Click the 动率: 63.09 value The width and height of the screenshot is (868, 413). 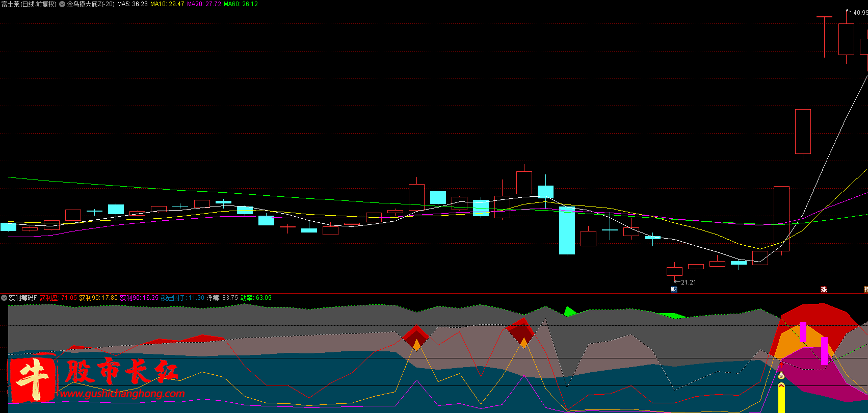coord(256,298)
